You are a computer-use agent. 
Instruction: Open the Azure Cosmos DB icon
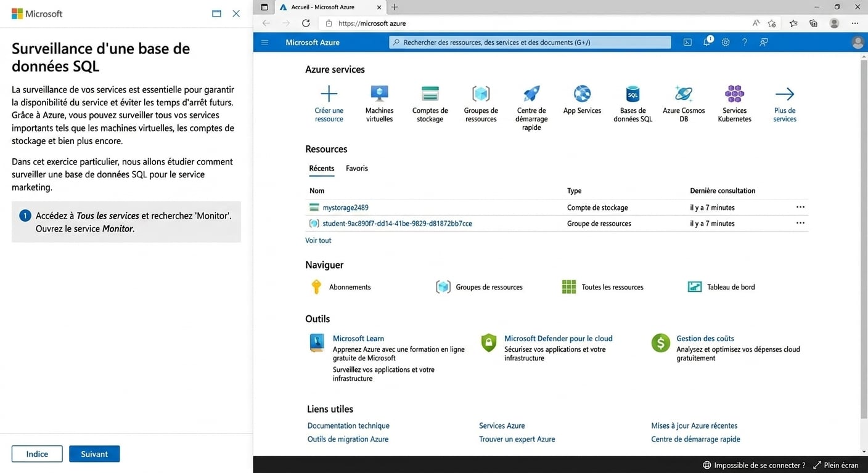click(684, 94)
